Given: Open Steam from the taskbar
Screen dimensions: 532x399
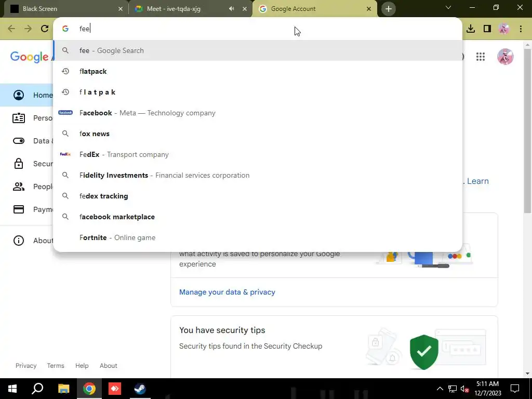Looking at the screenshot, I should pyautogui.click(x=140, y=389).
